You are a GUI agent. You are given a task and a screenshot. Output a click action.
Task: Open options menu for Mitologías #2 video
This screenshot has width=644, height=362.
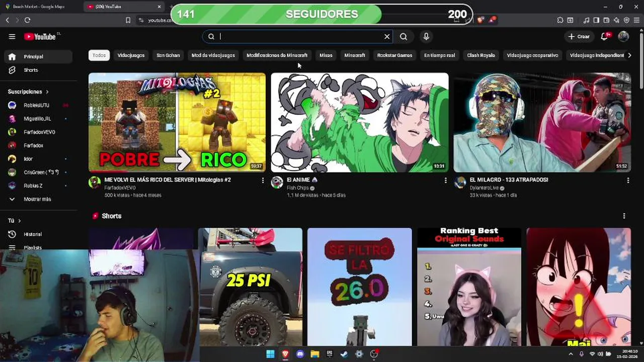263,180
